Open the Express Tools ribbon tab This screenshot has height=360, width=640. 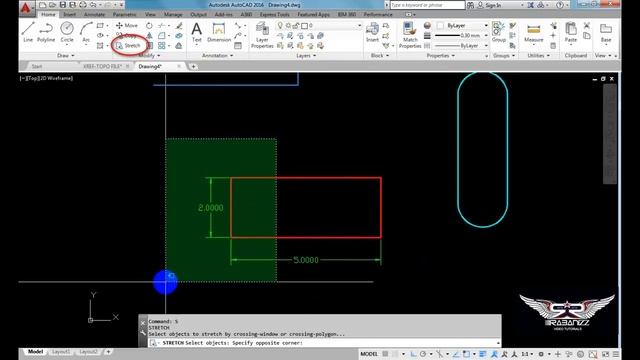[274, 14]
